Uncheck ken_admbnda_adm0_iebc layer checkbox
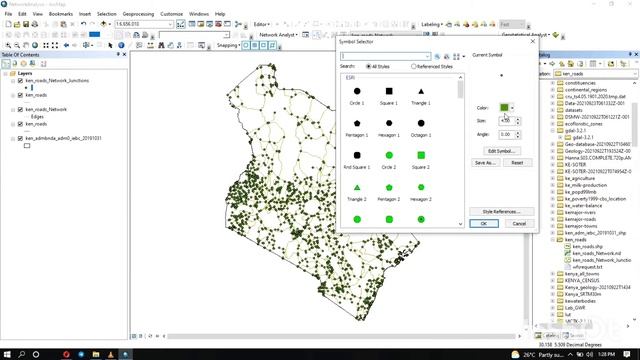The width and height of the screenshot is (640, 360). click(20, 138)
